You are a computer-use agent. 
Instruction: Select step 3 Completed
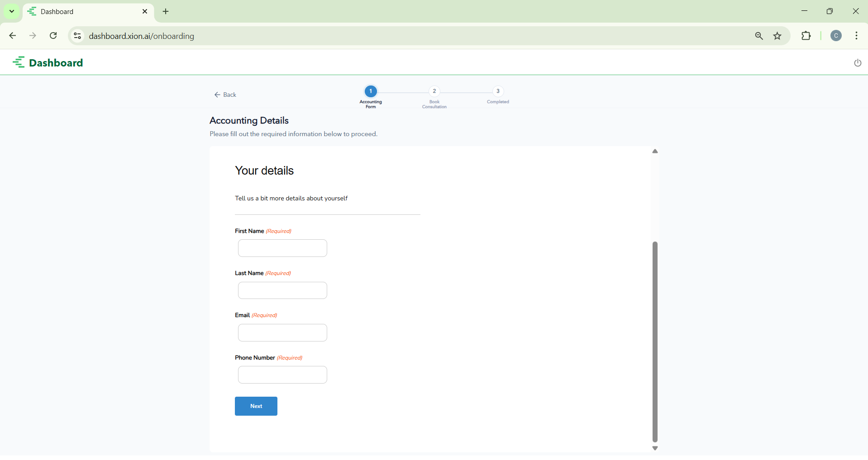[x=498, y=91]
